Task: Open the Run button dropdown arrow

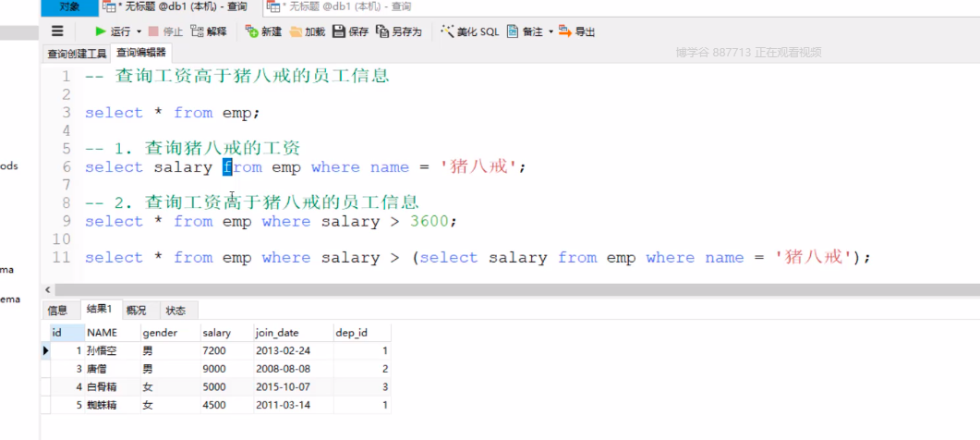Action: [x=139, y=31]
